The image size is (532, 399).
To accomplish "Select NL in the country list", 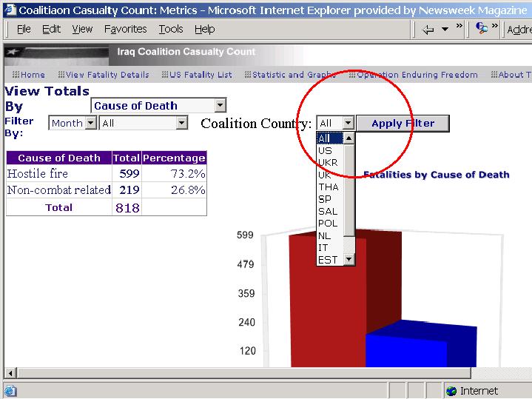I will (x=330, y=235).
